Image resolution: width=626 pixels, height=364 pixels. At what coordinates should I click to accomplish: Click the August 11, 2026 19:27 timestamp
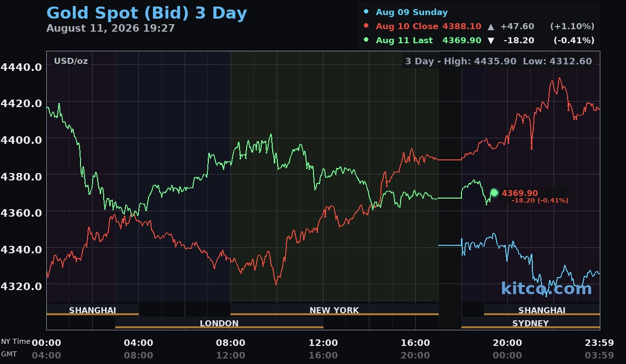pos(111,28)
